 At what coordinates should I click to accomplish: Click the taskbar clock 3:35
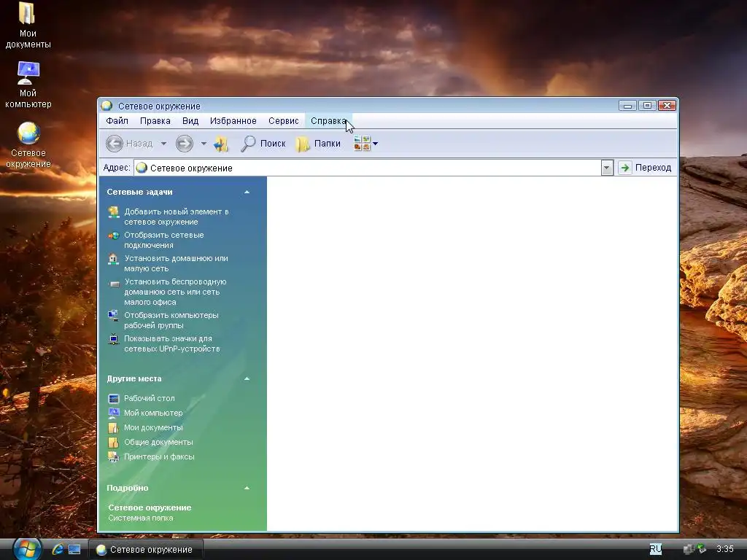tap(724, 549)
